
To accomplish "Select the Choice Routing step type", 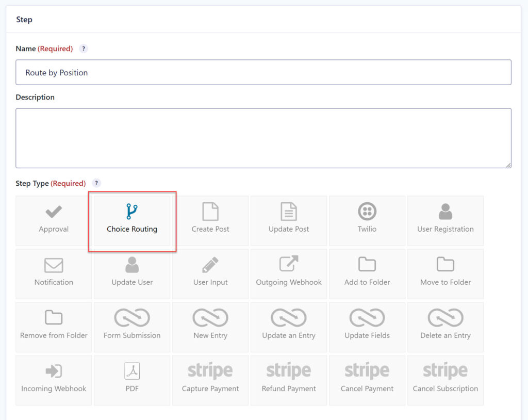I will click(132, 221).
